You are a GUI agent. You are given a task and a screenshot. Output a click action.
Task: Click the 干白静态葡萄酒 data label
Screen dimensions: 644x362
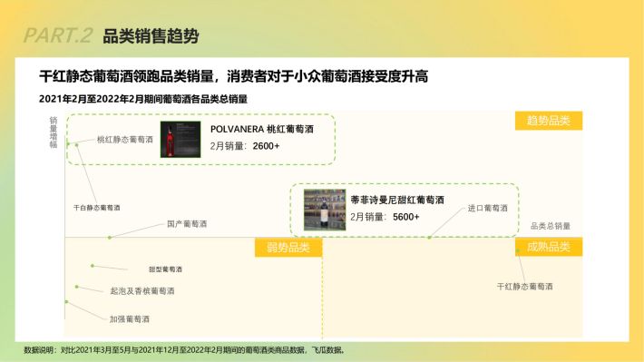97,208
